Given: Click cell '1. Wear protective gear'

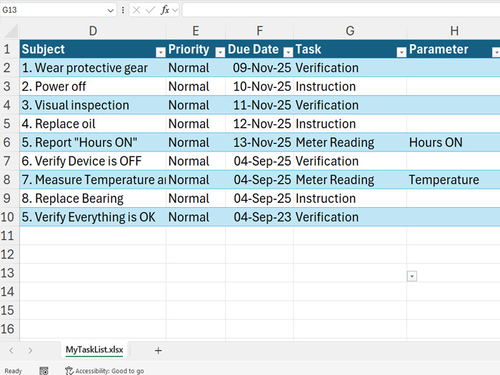Looking at the screenshot, I should (x=93, y=68).
